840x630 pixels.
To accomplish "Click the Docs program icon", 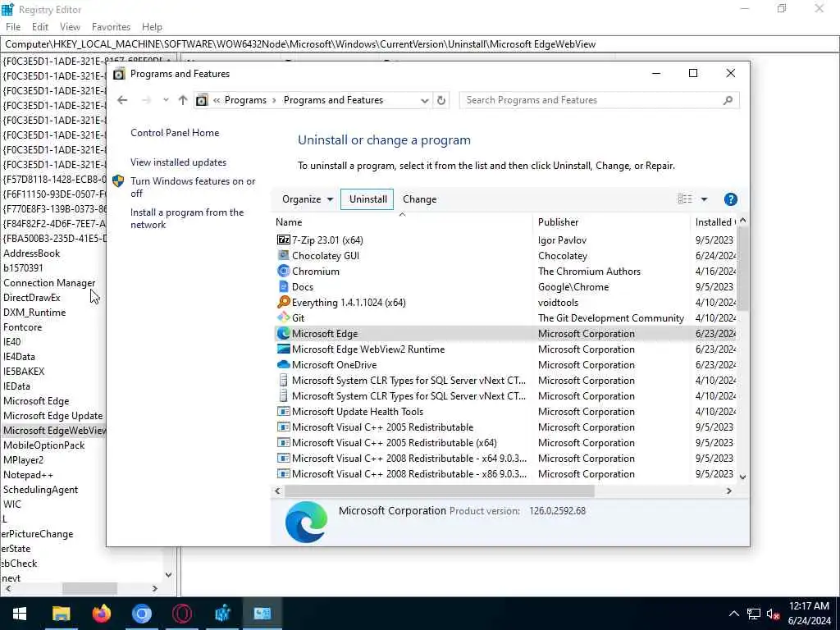I will point(283,286).
